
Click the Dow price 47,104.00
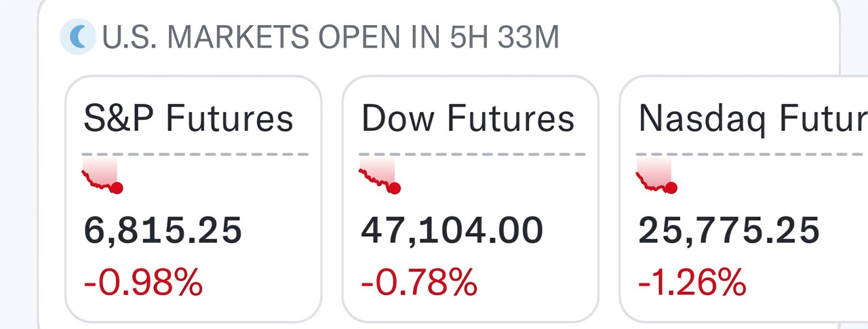452,231
